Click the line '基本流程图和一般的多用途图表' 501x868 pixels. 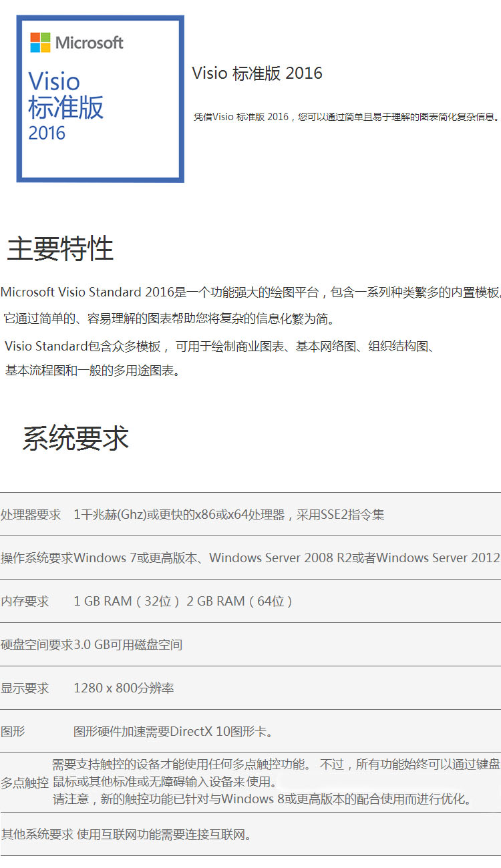click(x=93, y=371)
